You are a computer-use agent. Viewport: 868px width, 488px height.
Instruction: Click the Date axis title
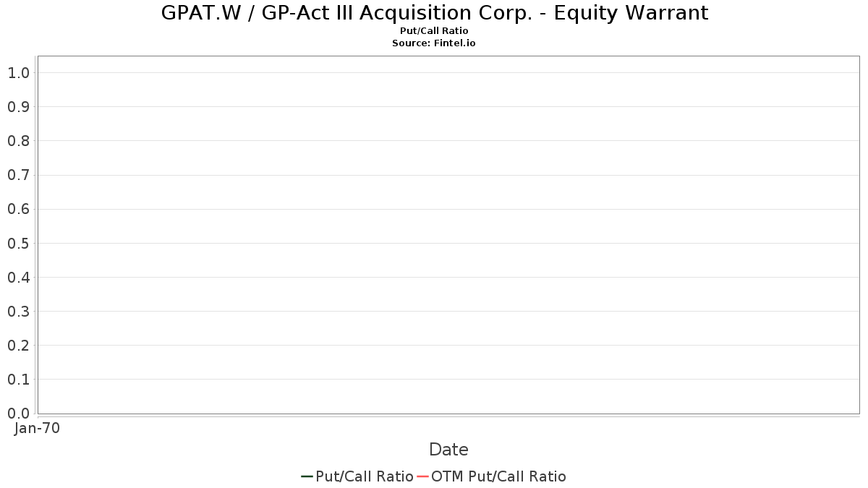click(x=448, y=450)
